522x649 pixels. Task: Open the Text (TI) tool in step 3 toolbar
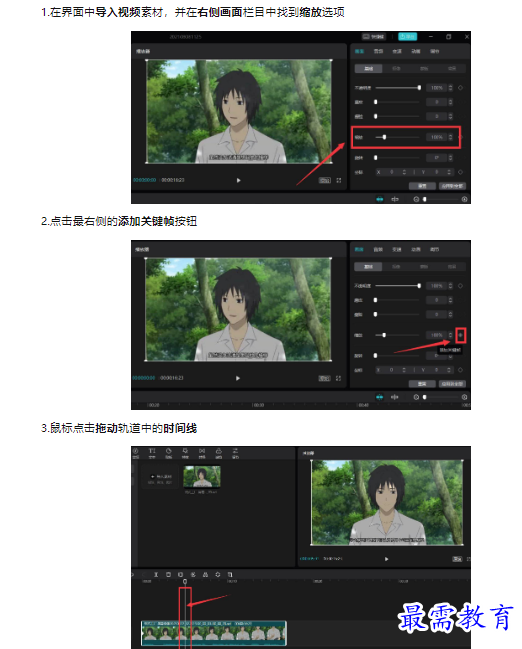(x=152, y=453)
